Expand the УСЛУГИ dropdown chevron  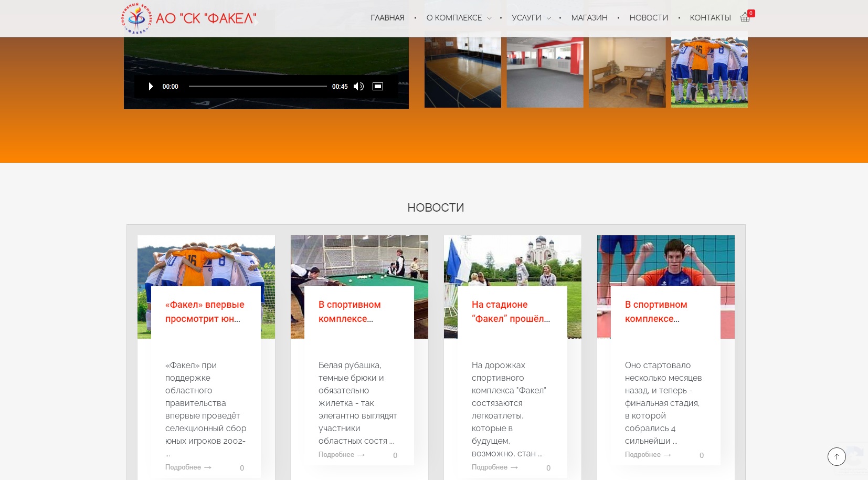tap(548, 18)
